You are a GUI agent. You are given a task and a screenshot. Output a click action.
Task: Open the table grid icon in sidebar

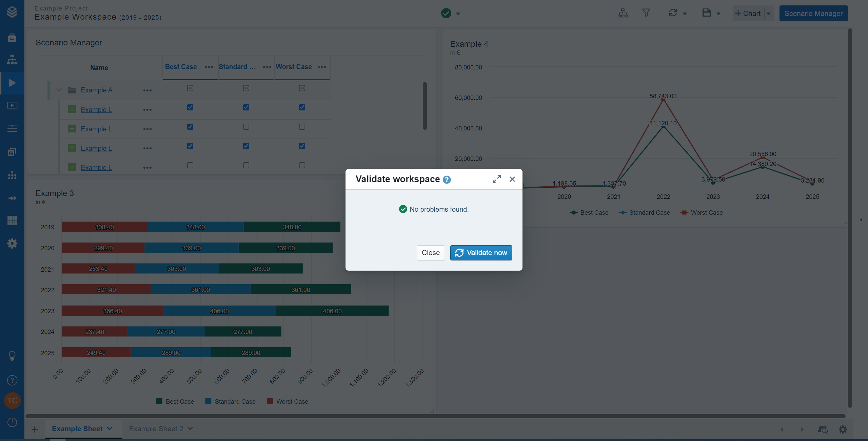click(x=12, y=220)
